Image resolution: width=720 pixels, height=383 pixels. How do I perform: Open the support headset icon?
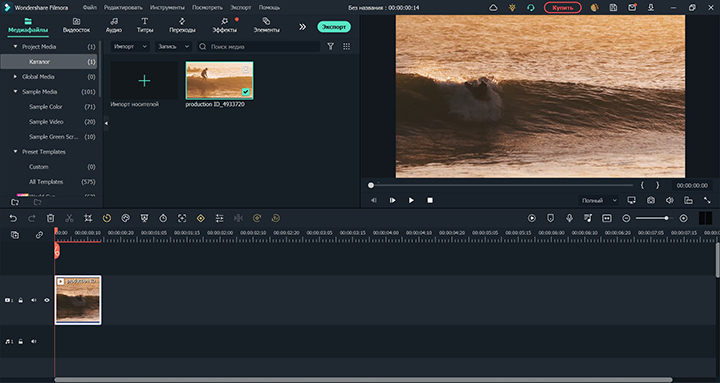531,8
